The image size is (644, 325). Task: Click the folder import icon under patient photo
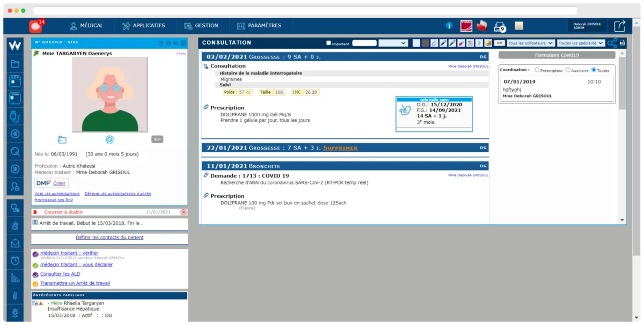point(62,140)
